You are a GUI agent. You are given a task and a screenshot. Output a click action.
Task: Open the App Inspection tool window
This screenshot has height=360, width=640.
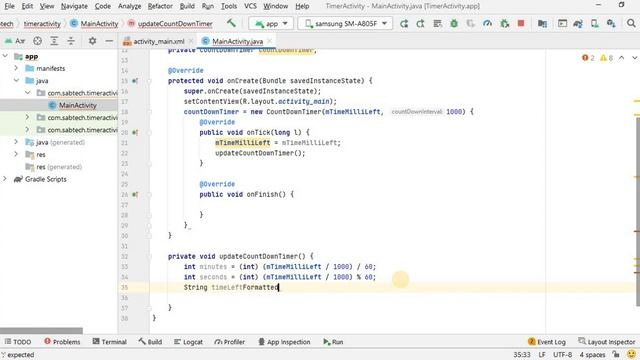click(284, 342)
